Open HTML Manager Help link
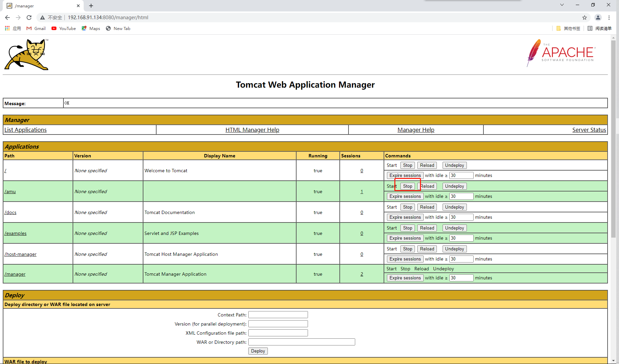This screenshot has height=364, width=619. pyautogui.click(x=252, y=130)
